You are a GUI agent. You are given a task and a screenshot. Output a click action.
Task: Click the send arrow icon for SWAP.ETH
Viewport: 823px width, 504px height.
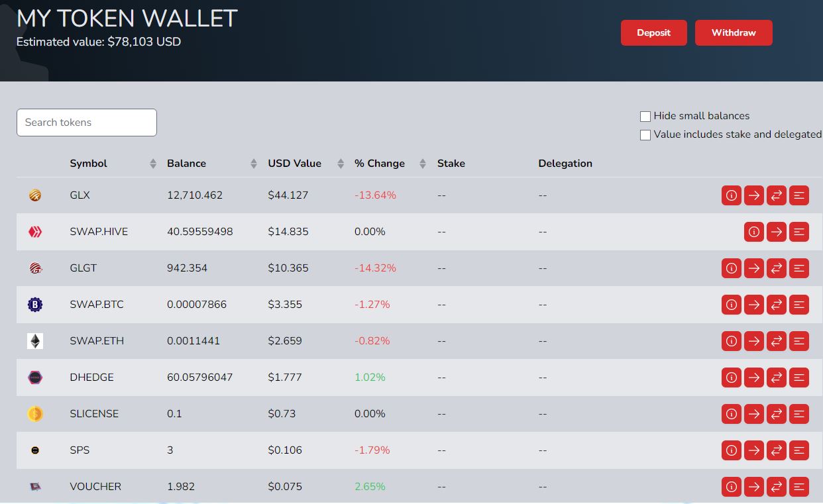pos(754,341)
